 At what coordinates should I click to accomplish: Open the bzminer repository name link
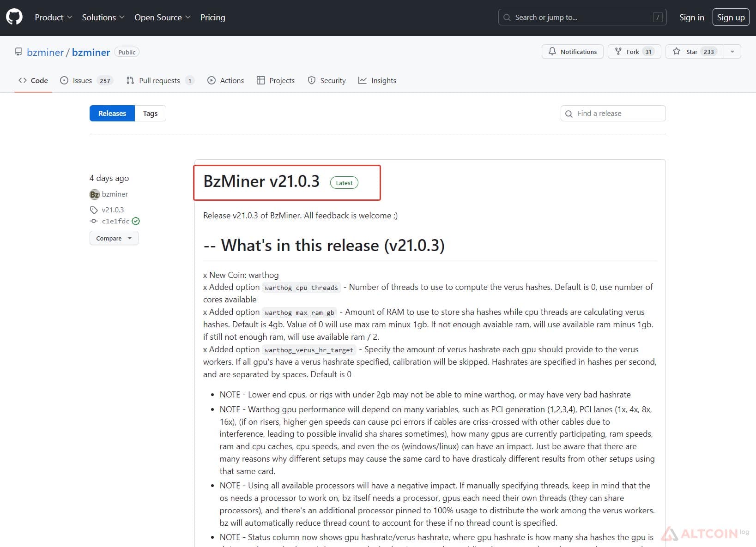pos(91,52)
